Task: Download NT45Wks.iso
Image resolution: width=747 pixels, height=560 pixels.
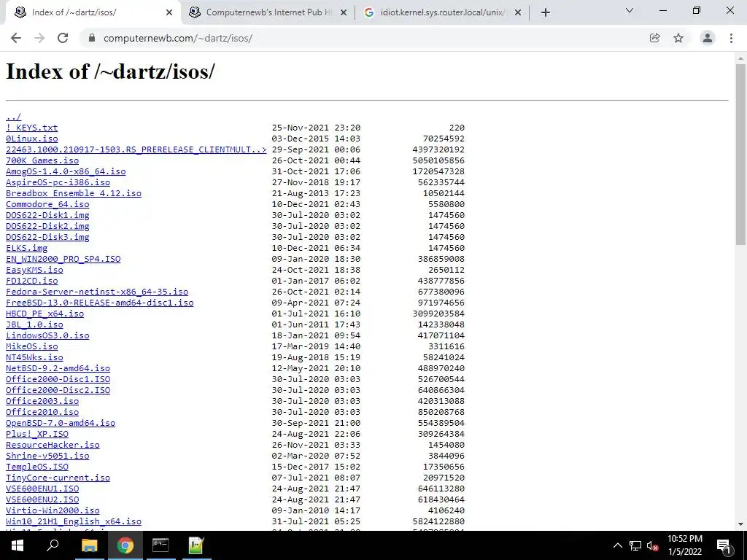Action: pos(34,357)
